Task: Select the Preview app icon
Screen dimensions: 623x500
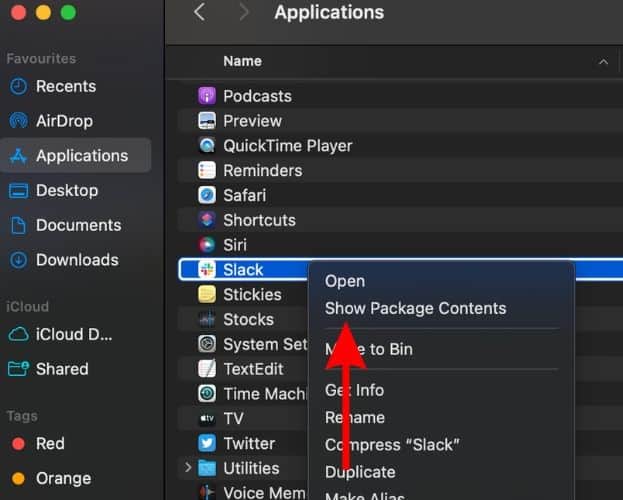Action: click(207, 121)
